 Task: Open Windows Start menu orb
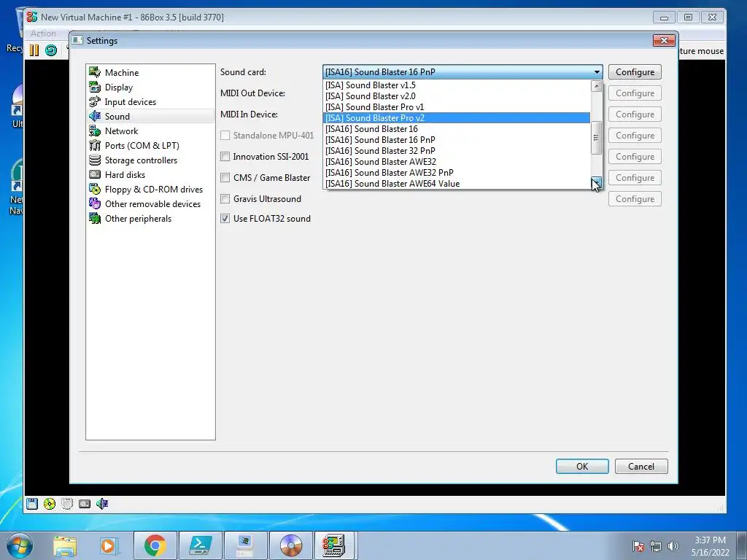[x=19, y=545]
